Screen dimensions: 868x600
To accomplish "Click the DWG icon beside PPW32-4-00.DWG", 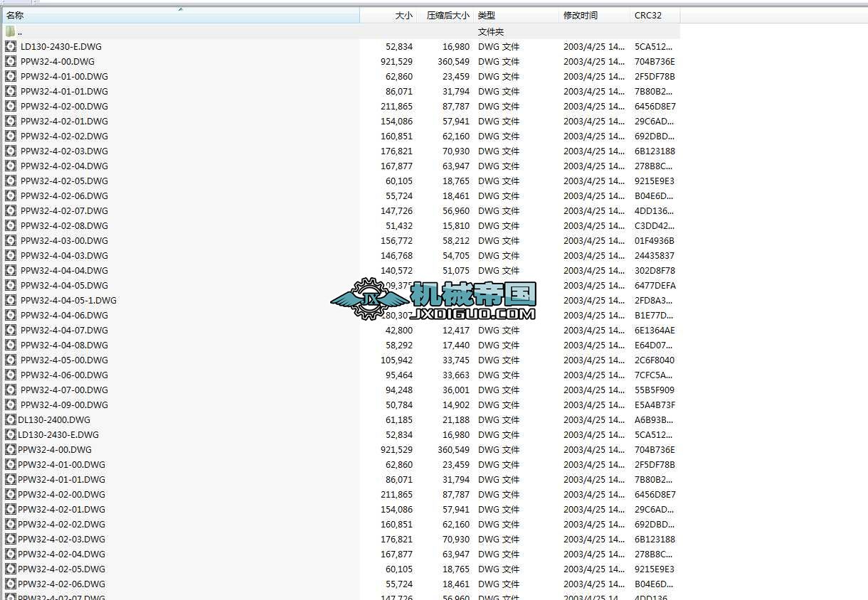I will 10,61.
